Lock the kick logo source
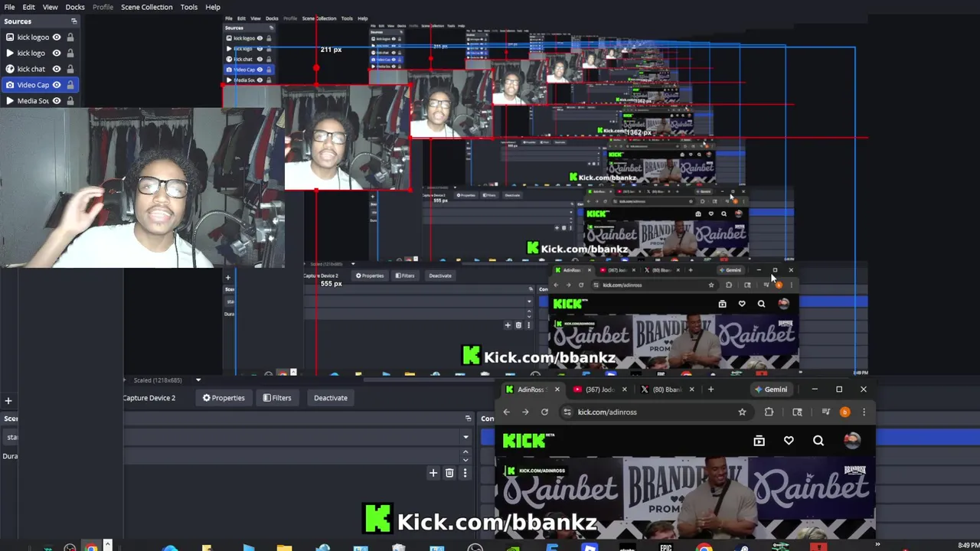Screen dimensions: 980x551 tap(70, 53)
